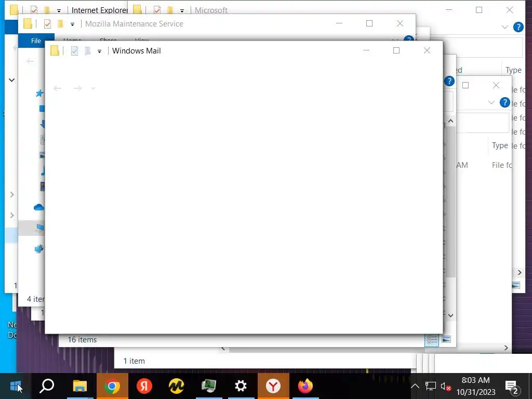Viewport: 532px width, 399px height.
Task: Open Quick Access Toolbar dropdown in Microsoft window
Action: point(182,10)
